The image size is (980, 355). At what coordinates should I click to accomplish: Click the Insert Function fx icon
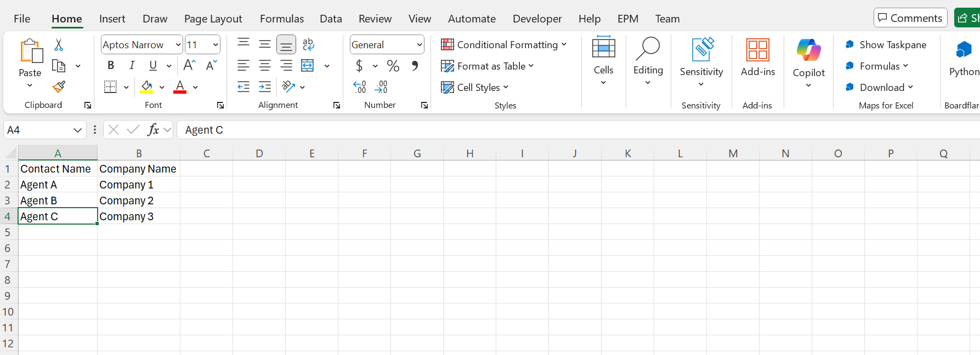pyautogui.click(x=153, y=130)
